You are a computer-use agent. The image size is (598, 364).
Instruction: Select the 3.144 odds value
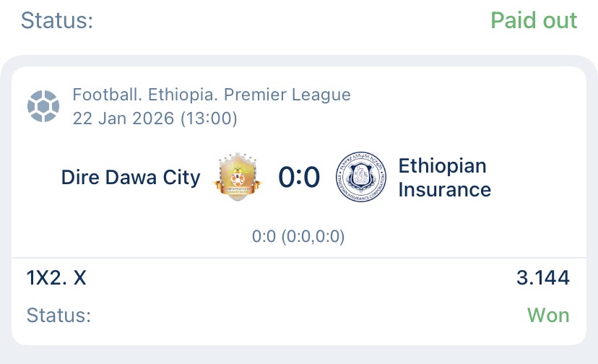coord(542,277)
